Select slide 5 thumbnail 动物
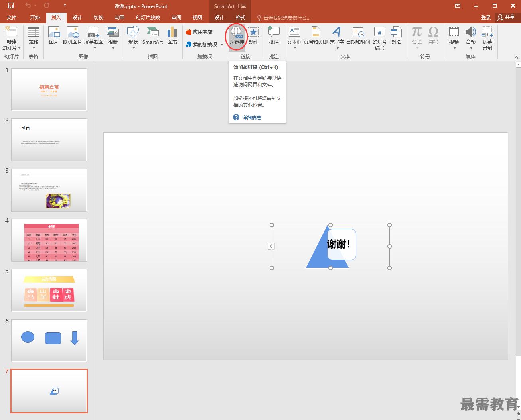The width and height of the screenshot is (521, 420). (x=49, y=290)
